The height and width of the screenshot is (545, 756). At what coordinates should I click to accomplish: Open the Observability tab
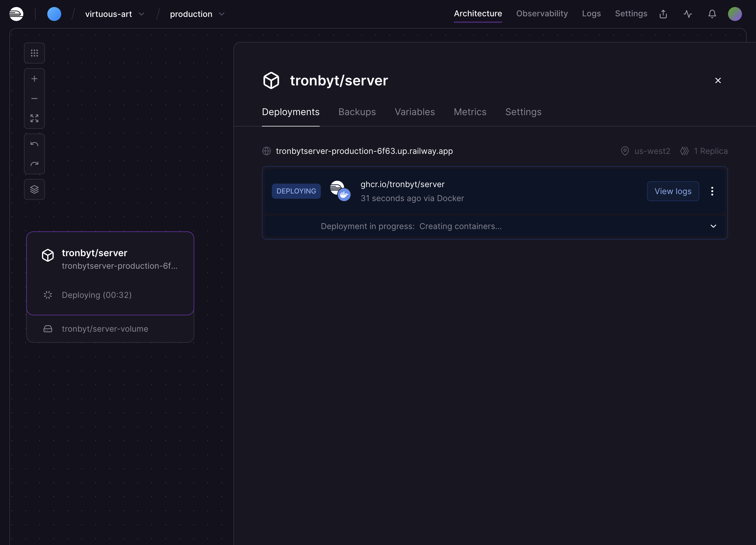click(x=542, y=14)
